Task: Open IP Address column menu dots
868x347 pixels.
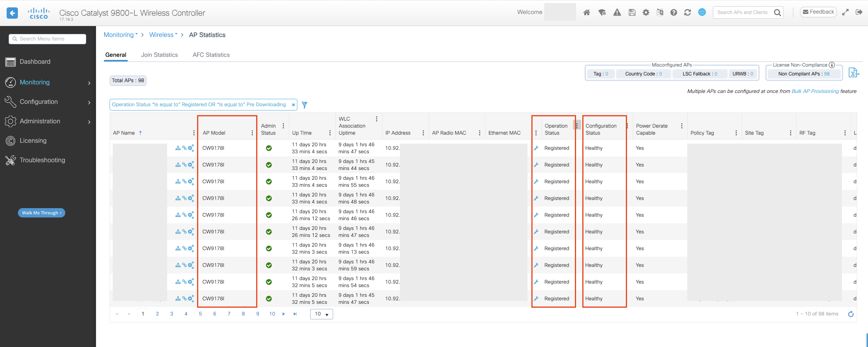Action: click(423, 133)
